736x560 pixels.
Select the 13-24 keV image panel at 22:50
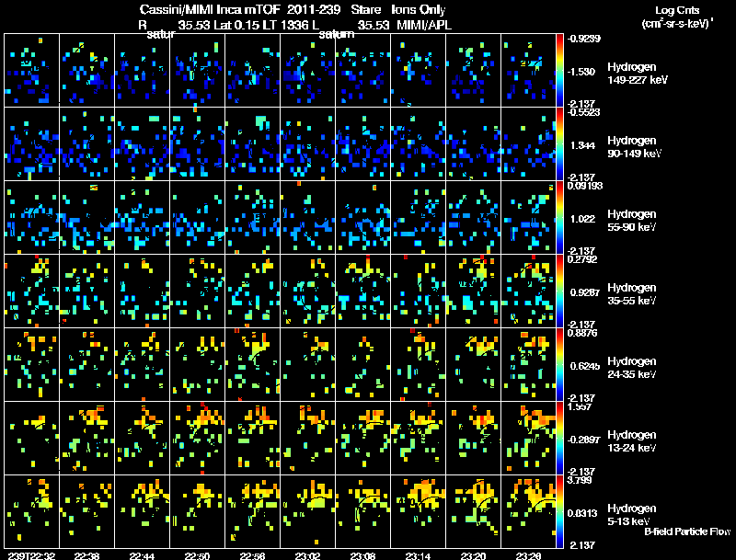coord(197,439)
